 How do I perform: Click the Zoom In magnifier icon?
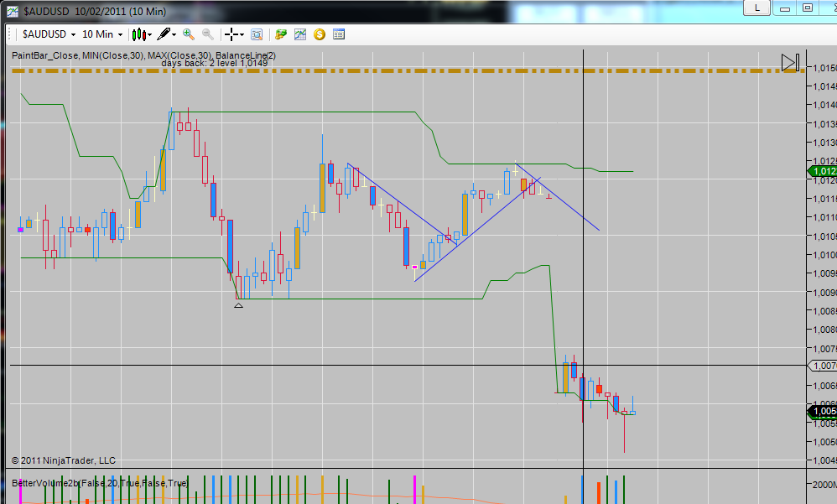(189, 34)
